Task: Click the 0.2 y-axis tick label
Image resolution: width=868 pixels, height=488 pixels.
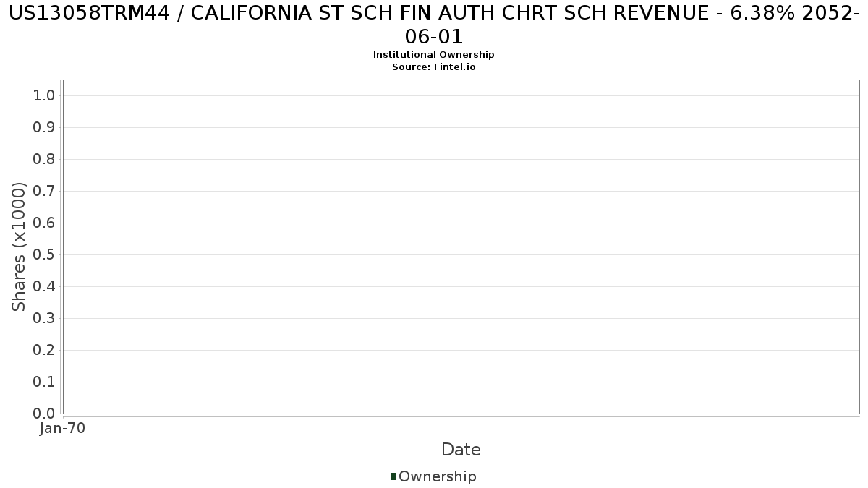Action: 45,350
